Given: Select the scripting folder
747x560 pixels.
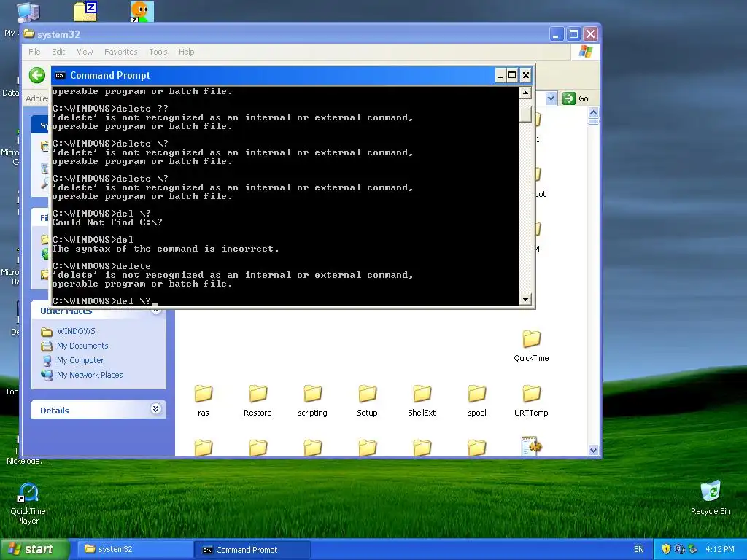Looking at the screenshot, I should tap(312, 401).
